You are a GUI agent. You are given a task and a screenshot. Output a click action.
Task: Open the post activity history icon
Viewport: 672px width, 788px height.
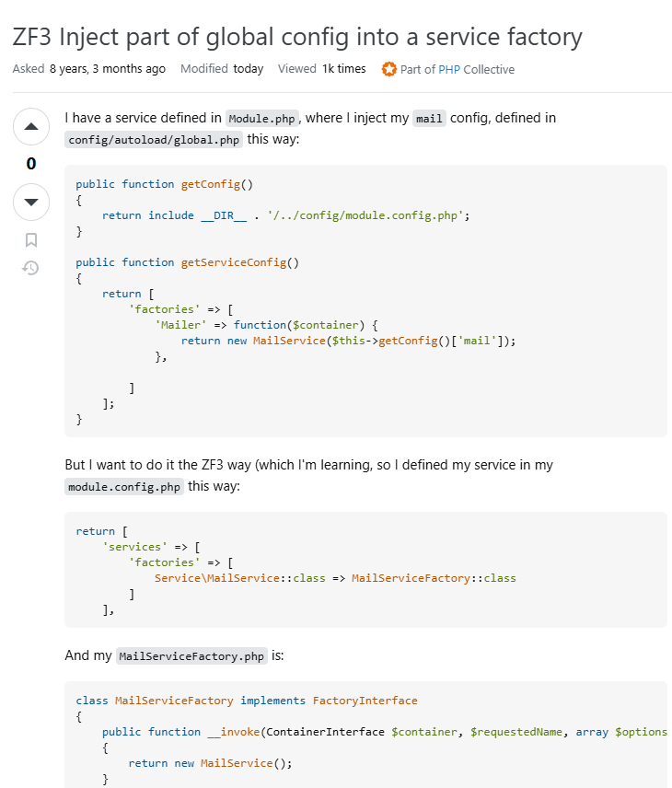(31, 269)
